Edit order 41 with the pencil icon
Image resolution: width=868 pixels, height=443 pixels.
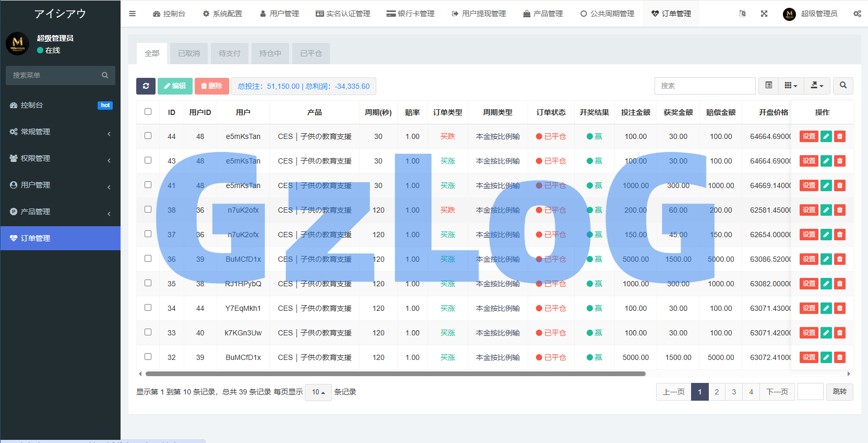826,185
